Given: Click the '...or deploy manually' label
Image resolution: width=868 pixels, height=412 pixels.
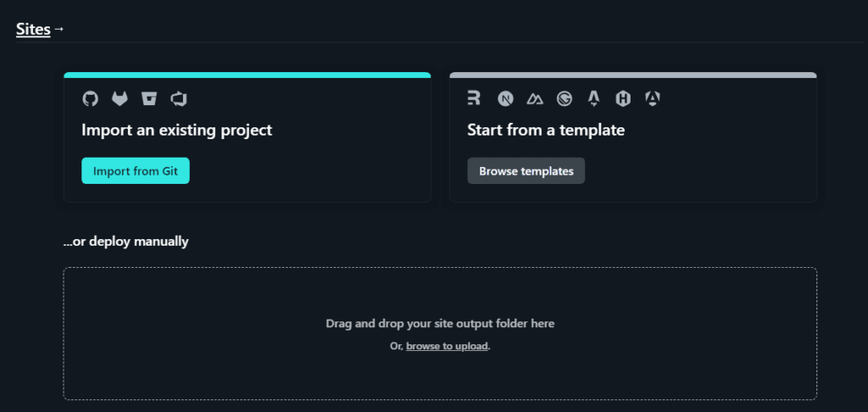Looking at the screenshot, I should click(125, 242).
